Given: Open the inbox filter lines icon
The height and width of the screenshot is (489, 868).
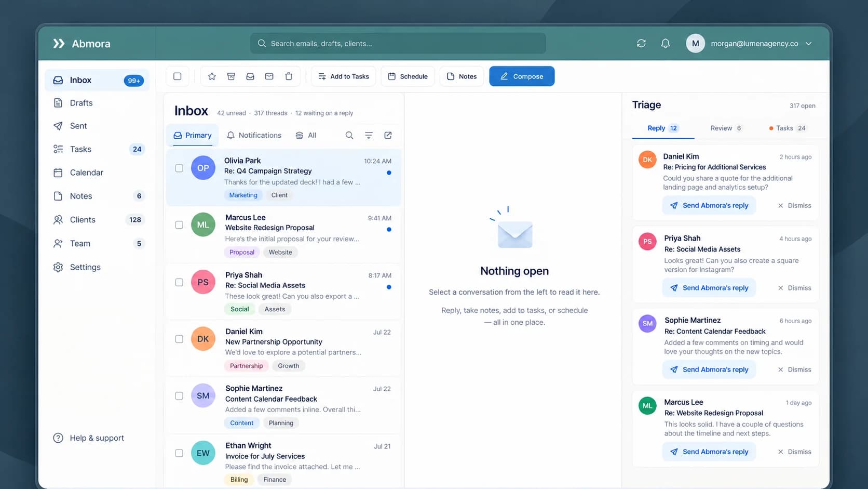Looking at the screenshot, I should pos(369,135).
